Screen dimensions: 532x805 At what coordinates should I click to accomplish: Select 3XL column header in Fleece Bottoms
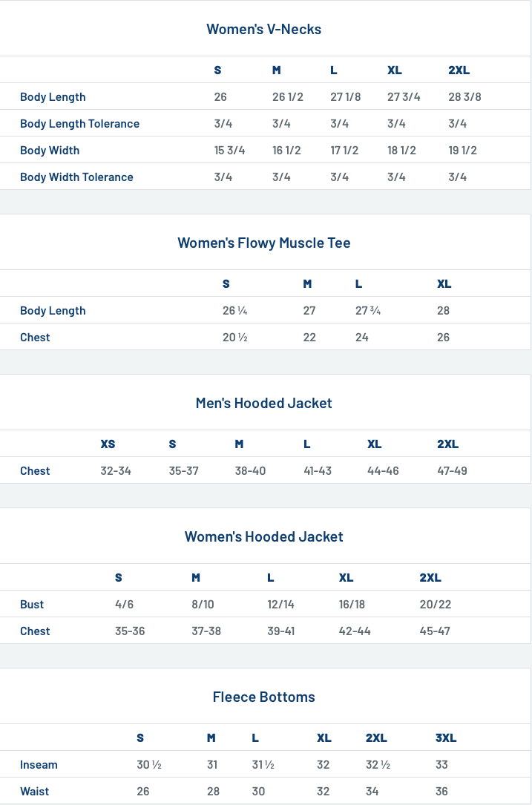coord(446,737)
